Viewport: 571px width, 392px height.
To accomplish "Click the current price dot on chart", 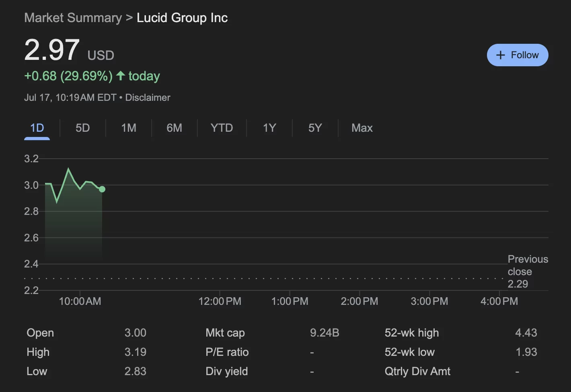I will point(102,189).
